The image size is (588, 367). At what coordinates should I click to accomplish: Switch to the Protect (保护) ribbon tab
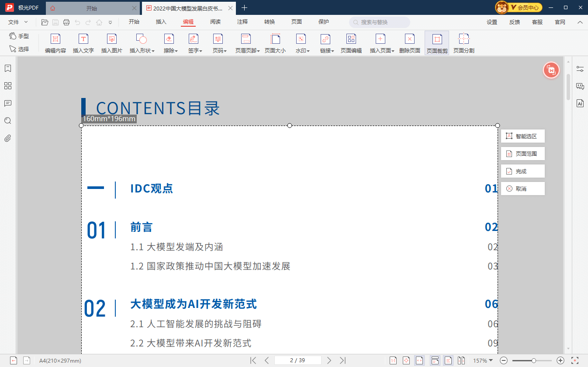point(324,22)
